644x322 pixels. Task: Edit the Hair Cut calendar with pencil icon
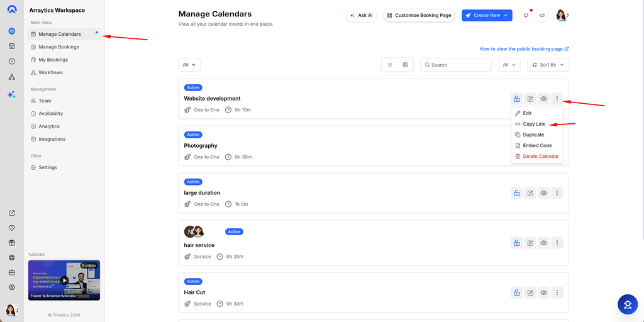point(530,293)
